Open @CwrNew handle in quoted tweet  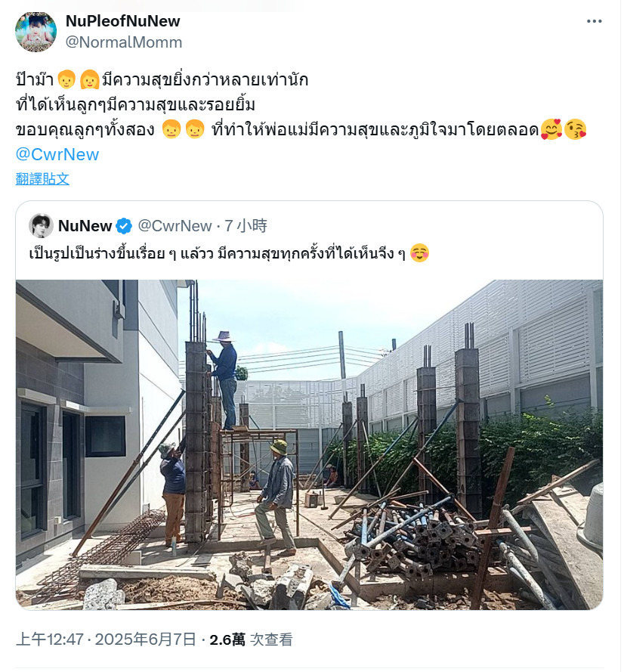175,226
